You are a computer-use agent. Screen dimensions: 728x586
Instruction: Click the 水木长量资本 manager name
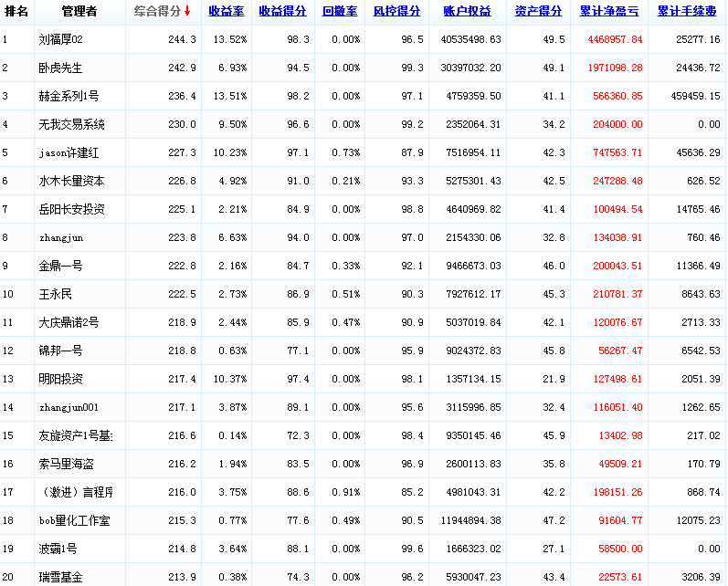(71, 182)
